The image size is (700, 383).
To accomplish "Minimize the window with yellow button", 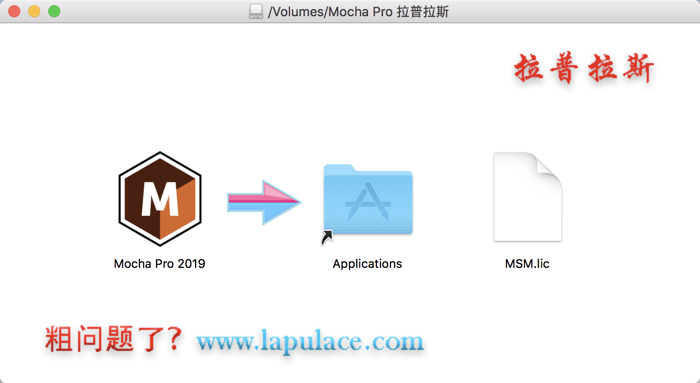I will click(34, 11).
